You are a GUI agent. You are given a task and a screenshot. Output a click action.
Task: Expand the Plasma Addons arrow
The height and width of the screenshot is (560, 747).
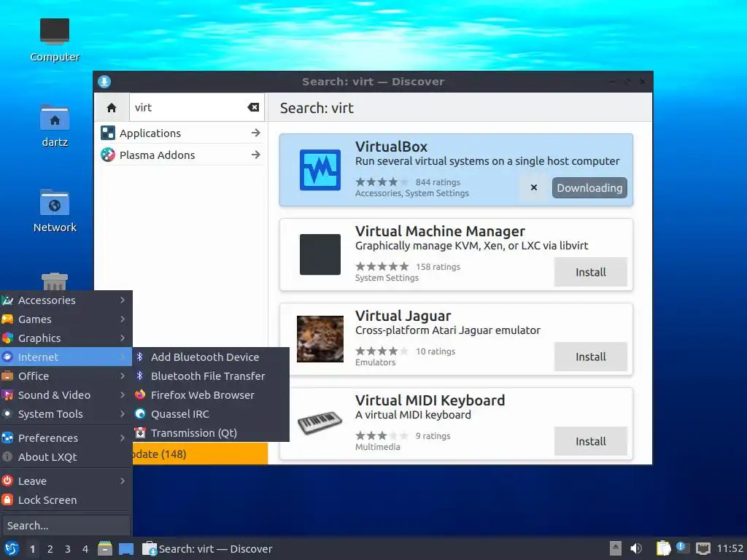(255, 155)
